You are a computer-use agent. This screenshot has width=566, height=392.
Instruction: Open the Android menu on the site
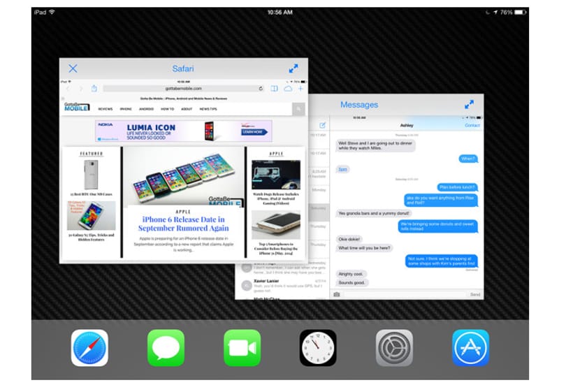tap(146, 109)
